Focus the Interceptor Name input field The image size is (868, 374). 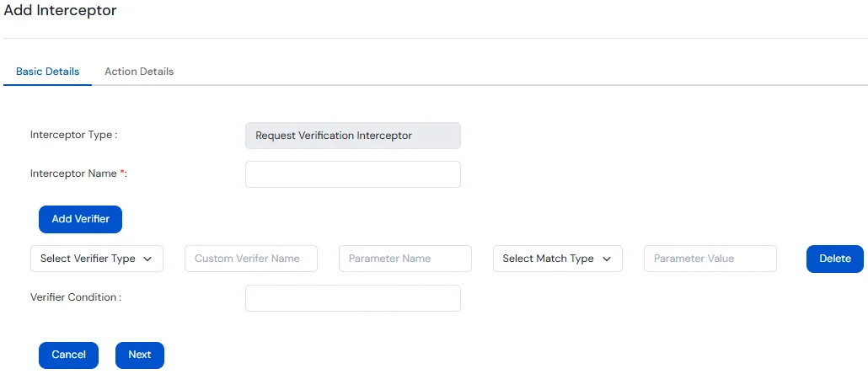click(352, 174)
